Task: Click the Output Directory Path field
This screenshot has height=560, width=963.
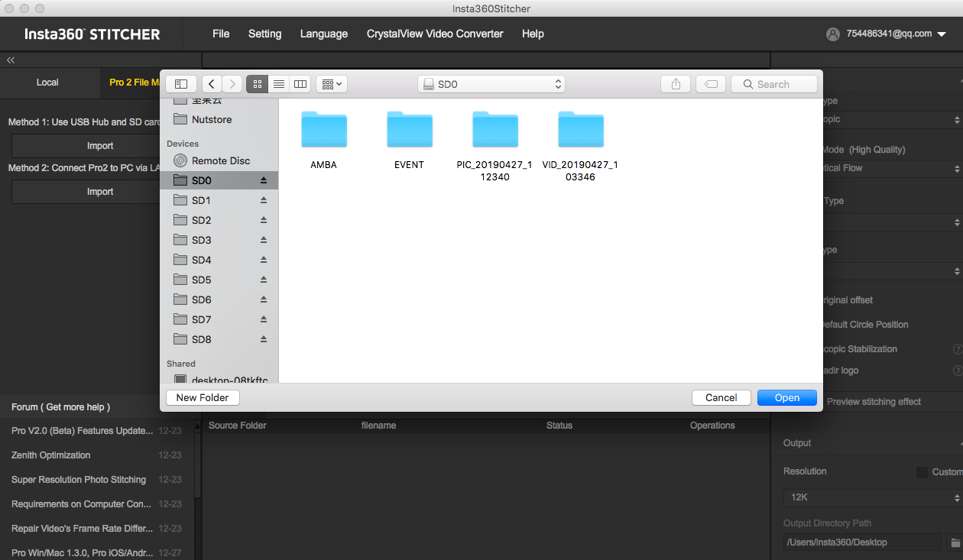Action: (862, 542)
